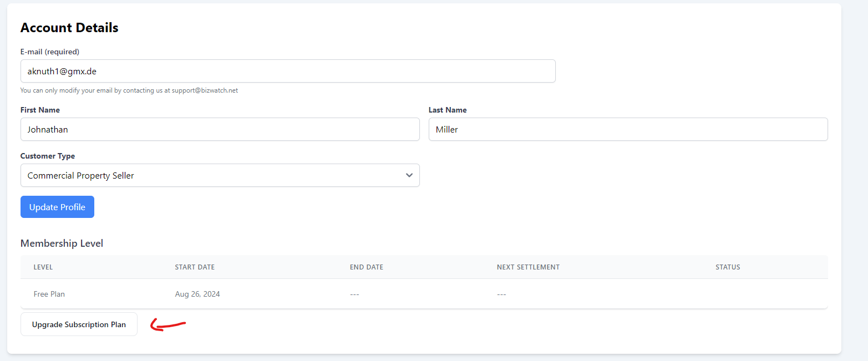The image size is (868, 361).
Task: Click the LEVEL column header
Action: click(x=43, y=267)
